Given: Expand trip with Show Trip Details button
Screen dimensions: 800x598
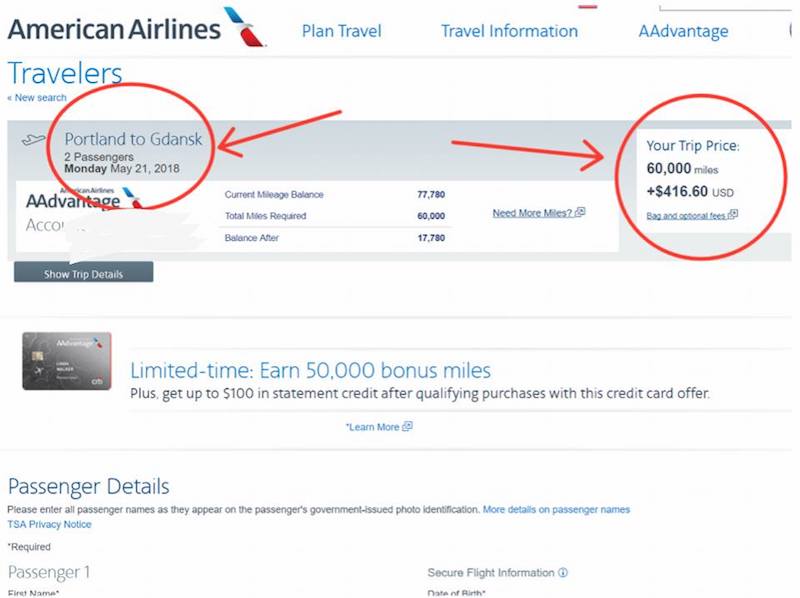Looking at the screenshot, I should [x=83, y=272].
